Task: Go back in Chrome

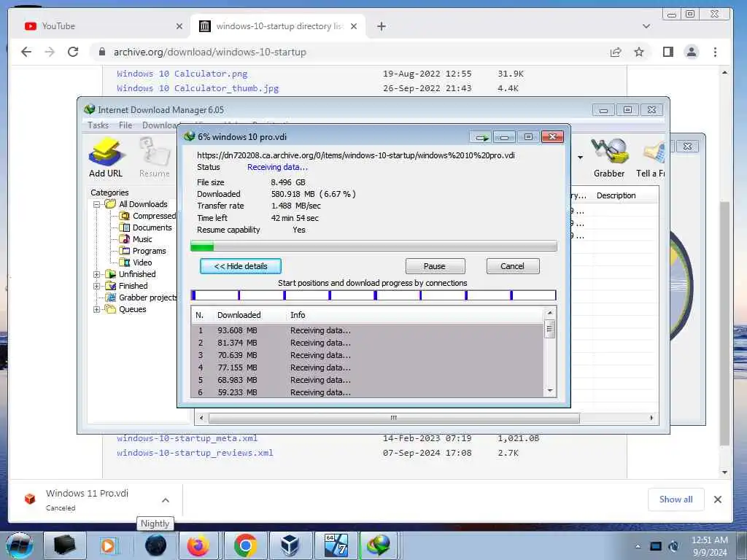Action: tap(26, 52)
